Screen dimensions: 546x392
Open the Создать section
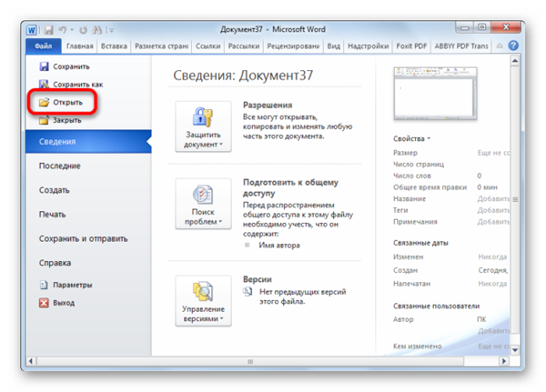[55, 190]
